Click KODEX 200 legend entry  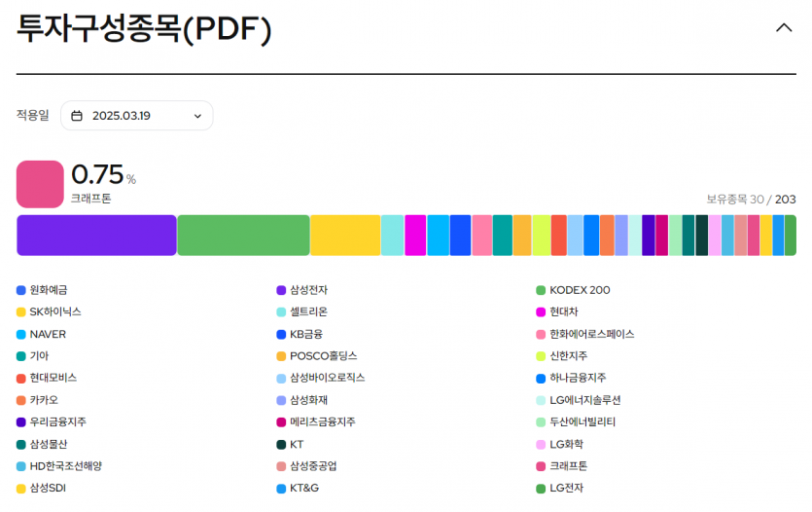click(574, 290)
